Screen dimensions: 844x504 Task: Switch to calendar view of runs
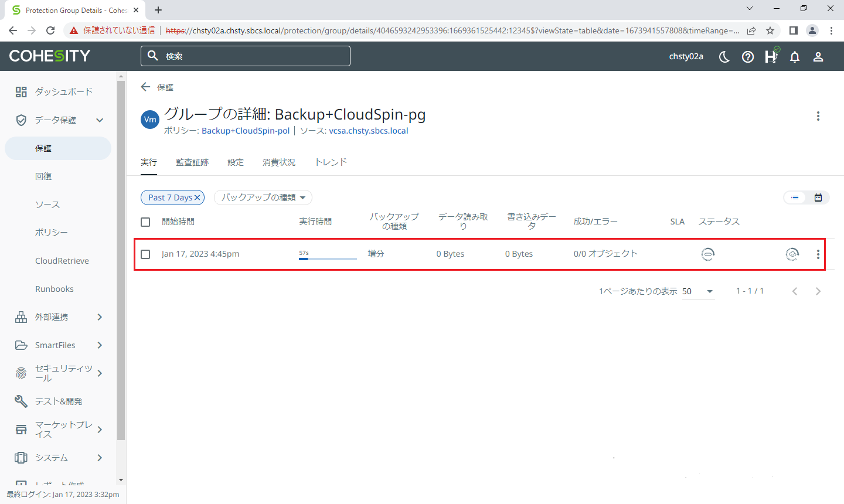point(818,197)
